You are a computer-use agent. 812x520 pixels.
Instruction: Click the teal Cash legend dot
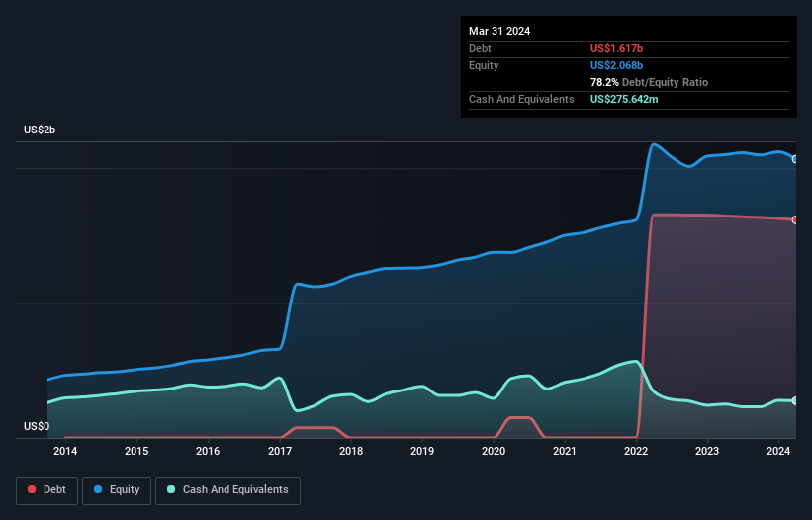(x=171, y=489)
